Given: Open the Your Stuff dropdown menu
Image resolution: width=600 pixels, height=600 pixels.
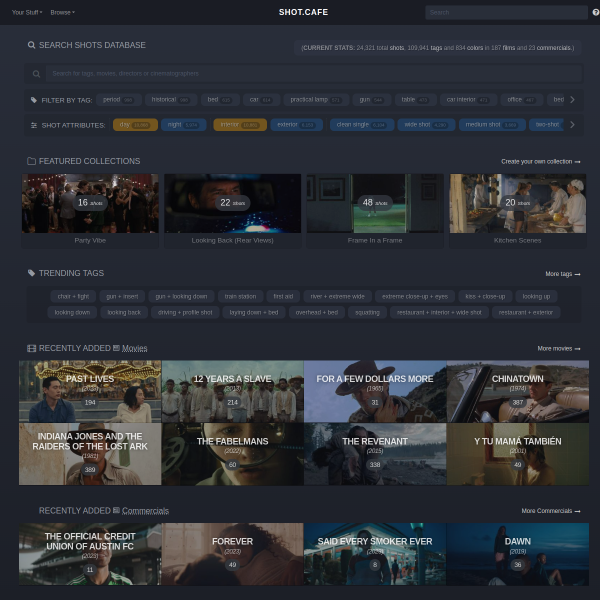Looking at the screenshot, I should click(27, 12).
